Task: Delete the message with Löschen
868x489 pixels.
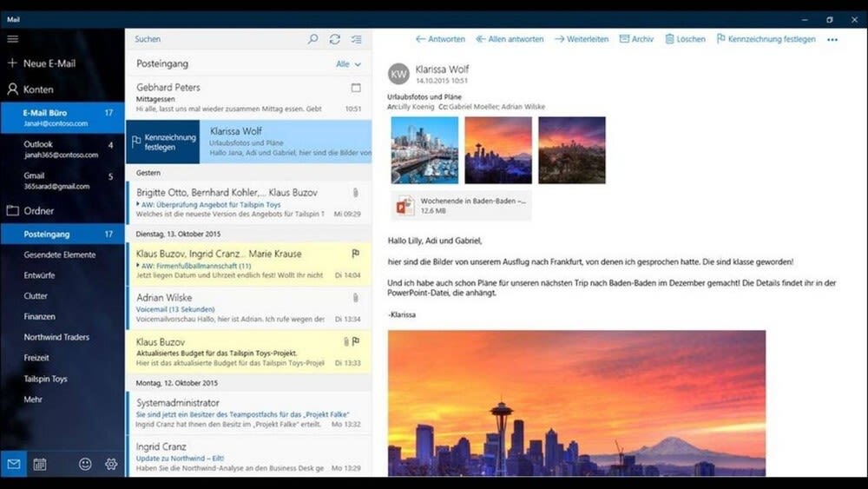Action: pyautogui.click(x=685, y=39)
